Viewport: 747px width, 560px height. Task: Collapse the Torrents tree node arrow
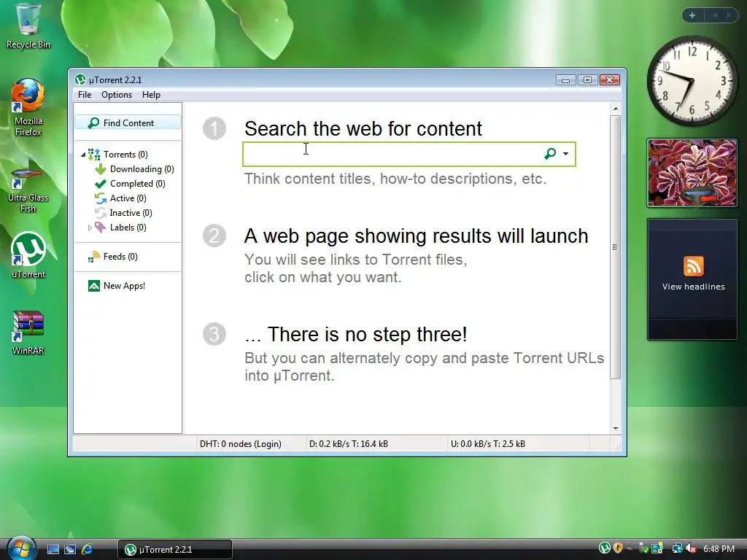click(83, 155)
